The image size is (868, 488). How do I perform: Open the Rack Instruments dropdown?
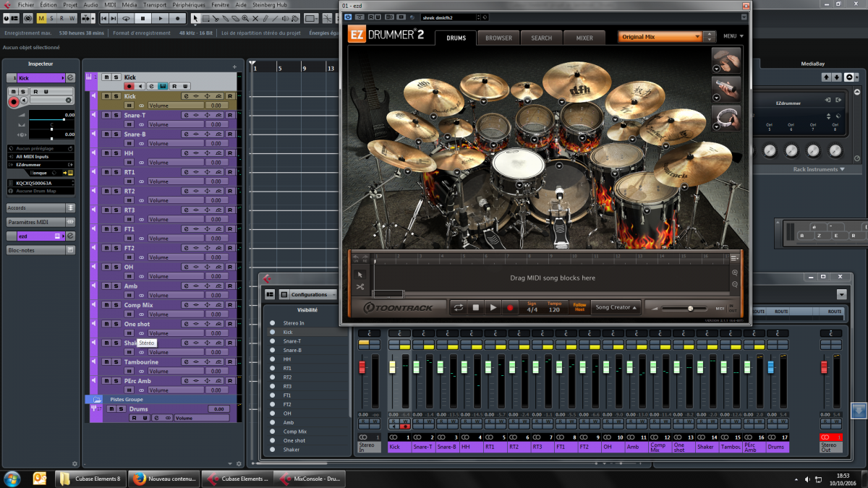[819, 169]
